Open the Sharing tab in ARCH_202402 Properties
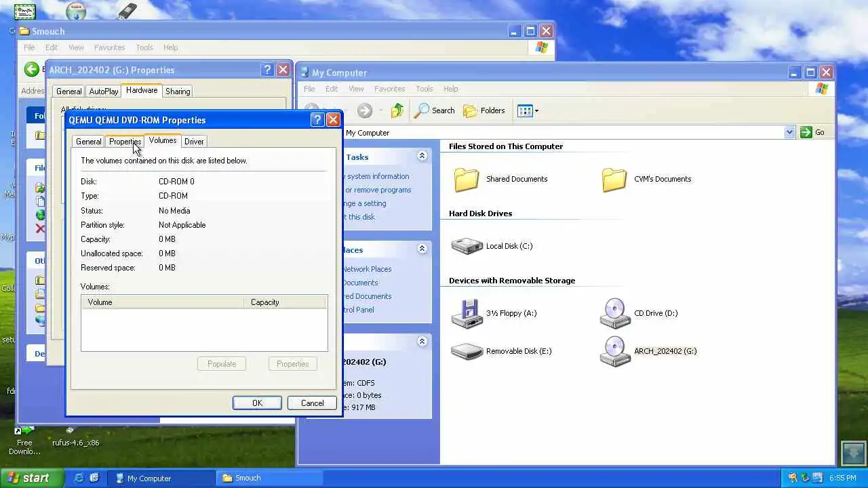Viewport: 868px width, 488px height. tap(178, 91)
